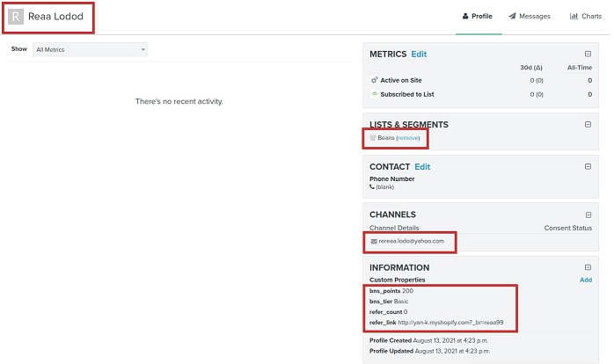Edit the Metrics section

click(419, 54)
